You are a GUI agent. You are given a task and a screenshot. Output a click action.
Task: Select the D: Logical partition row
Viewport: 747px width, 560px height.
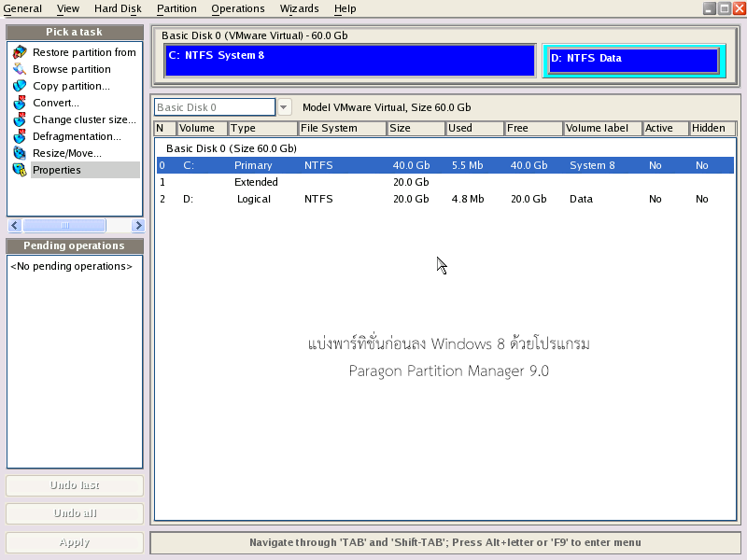pos(444,199)
